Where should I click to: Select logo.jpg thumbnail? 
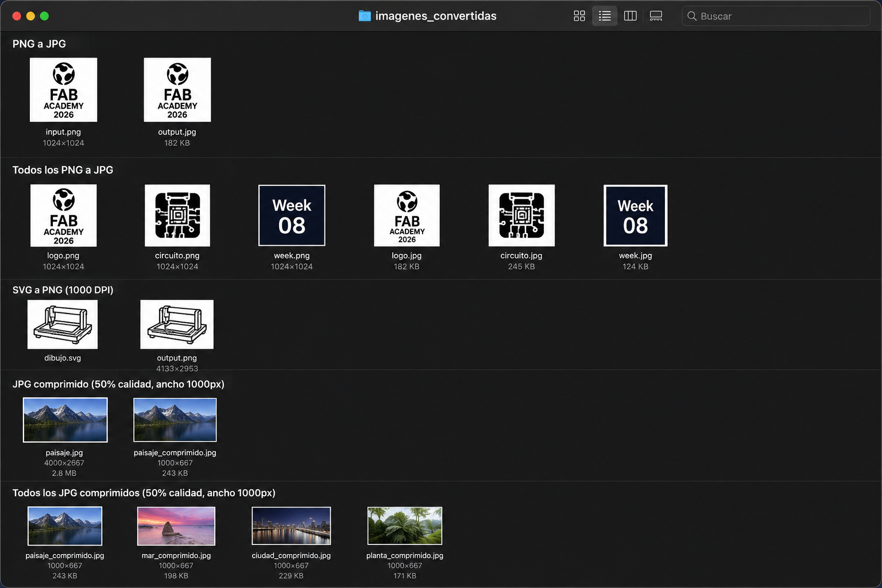point(407,215)
